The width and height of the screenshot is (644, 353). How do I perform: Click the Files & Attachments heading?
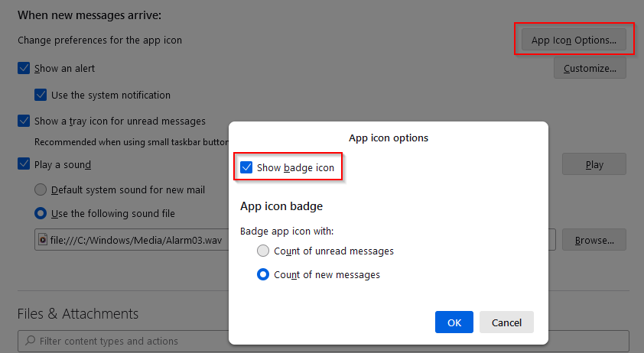click(78, 314)
